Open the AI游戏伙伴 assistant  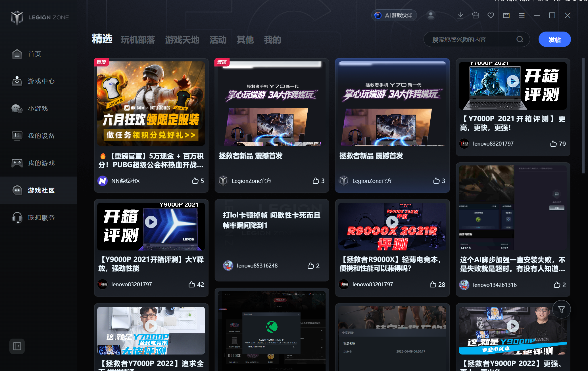tap(394, 15)
